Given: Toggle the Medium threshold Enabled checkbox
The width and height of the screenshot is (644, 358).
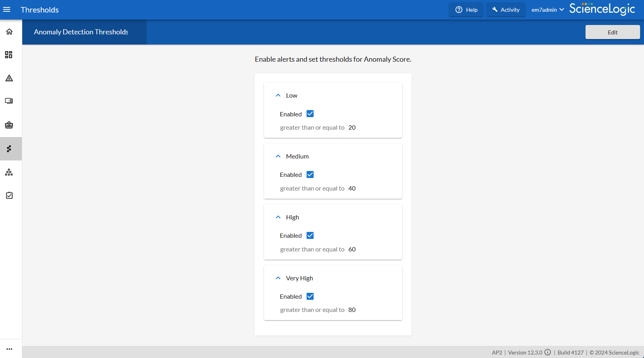Looking at the screenshot, I should pos(310,175).
